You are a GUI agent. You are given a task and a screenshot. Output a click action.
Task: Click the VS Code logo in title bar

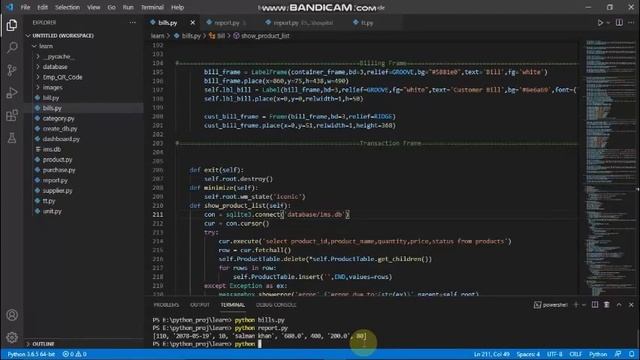(x=10, y=7)
